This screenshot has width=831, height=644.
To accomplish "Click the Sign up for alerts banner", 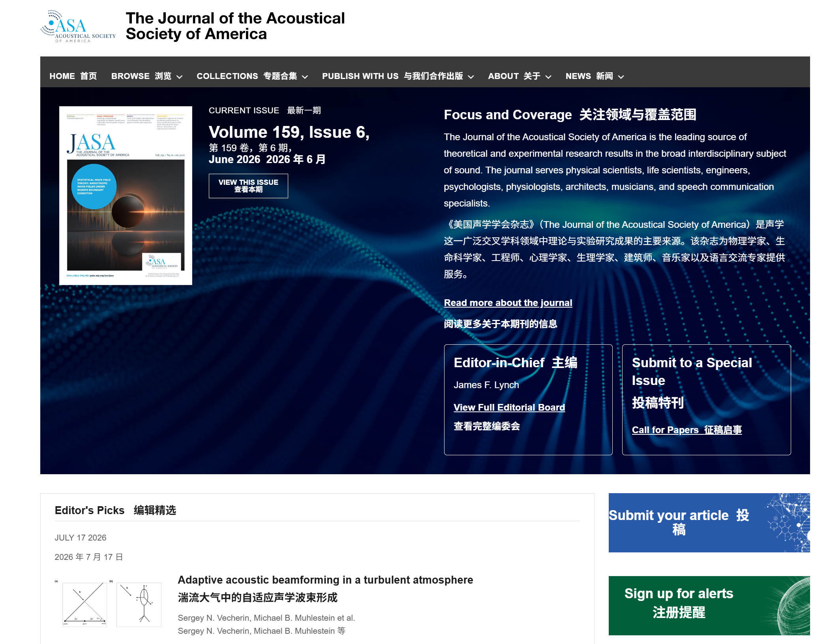I will (x=709, y=606).
